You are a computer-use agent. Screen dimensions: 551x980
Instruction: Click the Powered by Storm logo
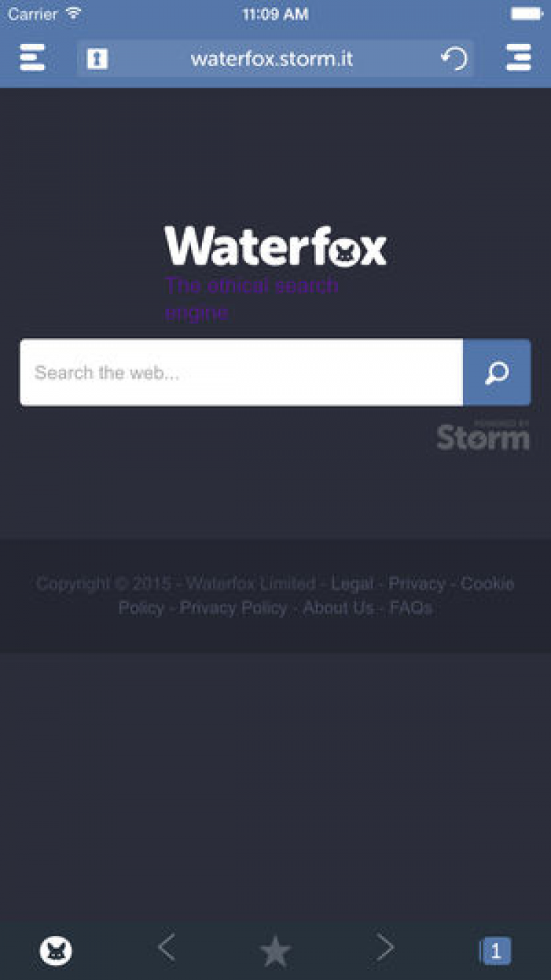(483, 434)
